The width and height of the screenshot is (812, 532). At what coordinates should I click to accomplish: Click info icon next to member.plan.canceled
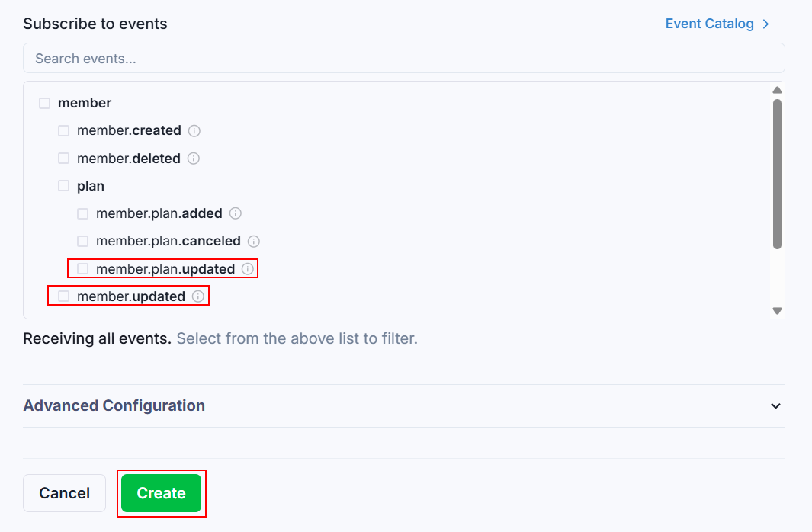click(x=254, y=241)
